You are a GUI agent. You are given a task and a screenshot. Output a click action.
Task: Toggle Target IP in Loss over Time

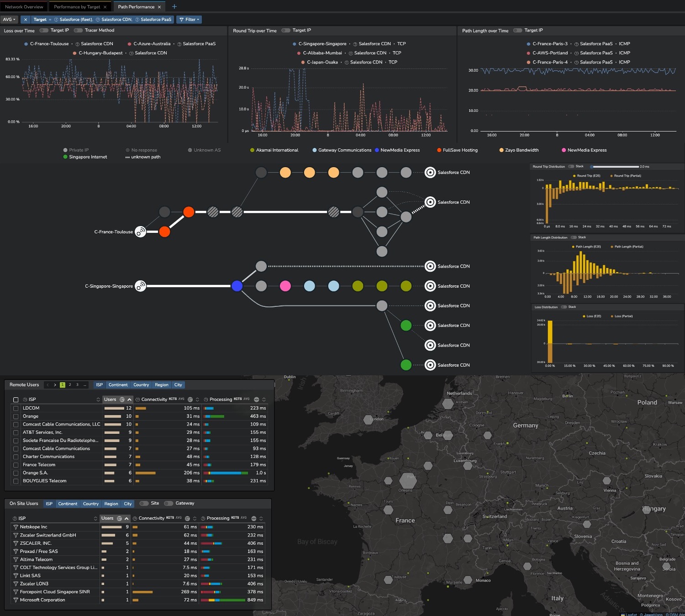click(x=44, y=31)
